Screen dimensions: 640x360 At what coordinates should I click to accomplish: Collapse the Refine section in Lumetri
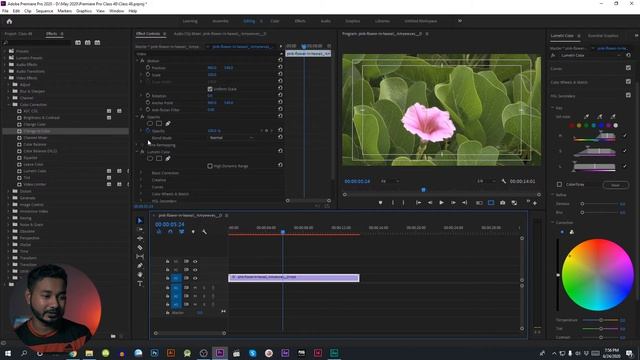tap(553, 195)
